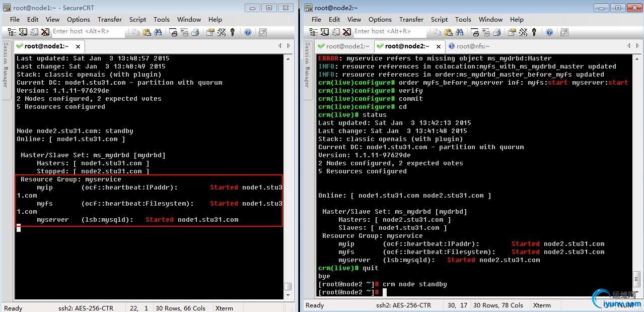This screenshot has width=644, height=312.
Task: Open Edit menu in node2 window
Action: point(334,19)
